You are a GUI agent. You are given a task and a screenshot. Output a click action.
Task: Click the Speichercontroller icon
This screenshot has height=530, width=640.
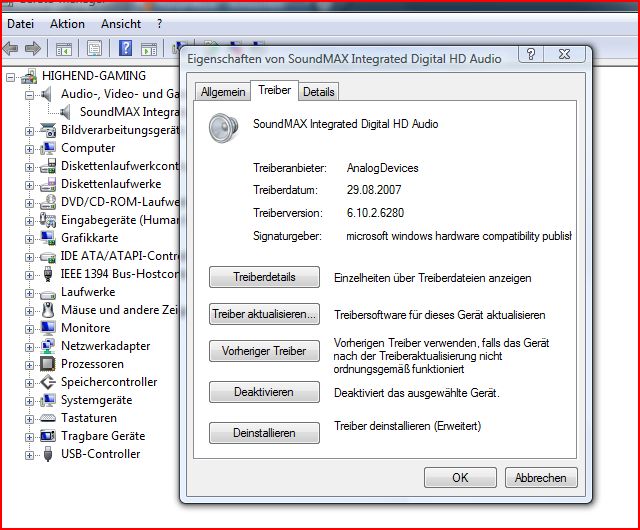[x=48, y=382]
